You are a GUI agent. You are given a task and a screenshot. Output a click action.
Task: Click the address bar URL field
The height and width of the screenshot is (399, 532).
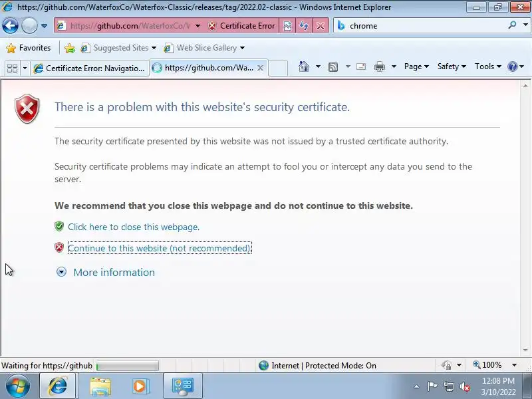(x=129, y=26)
